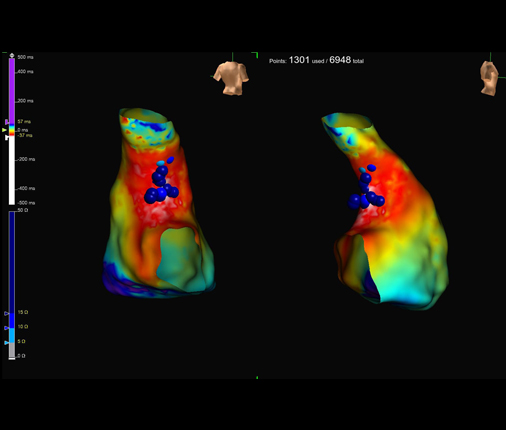
Task: Click the purple section of the activation color bar
Action: (12, 91)
